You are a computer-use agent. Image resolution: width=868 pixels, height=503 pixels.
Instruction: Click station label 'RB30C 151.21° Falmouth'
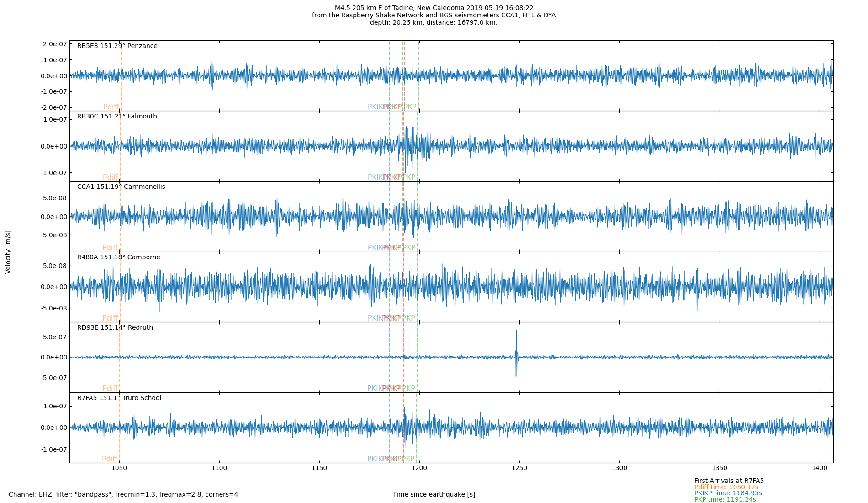click(x=117, y=116)
